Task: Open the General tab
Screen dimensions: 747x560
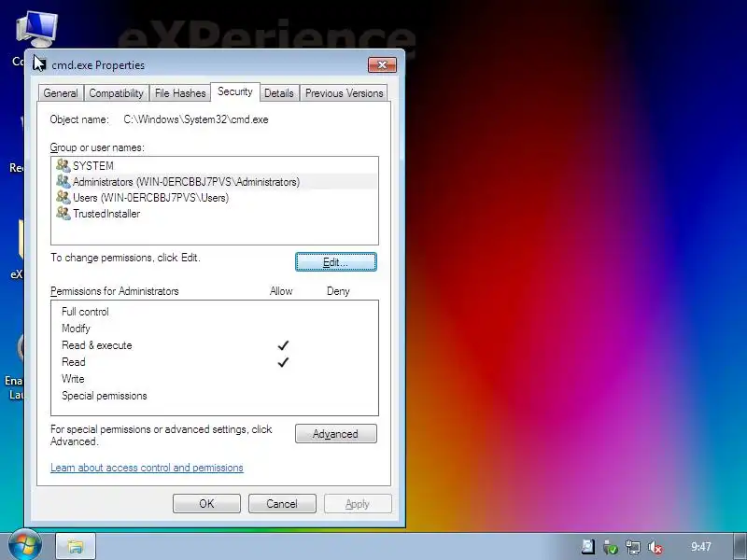Action: 61,92
